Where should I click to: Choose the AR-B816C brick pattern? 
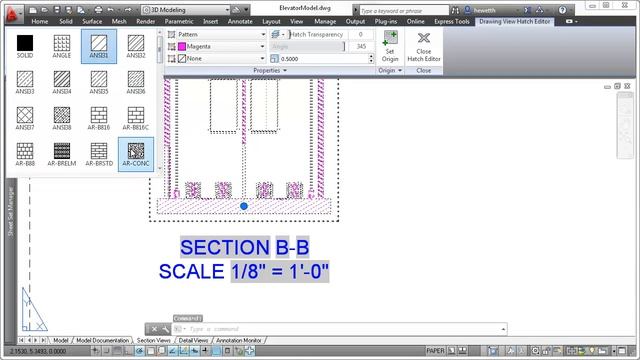(x=136, y=118)
